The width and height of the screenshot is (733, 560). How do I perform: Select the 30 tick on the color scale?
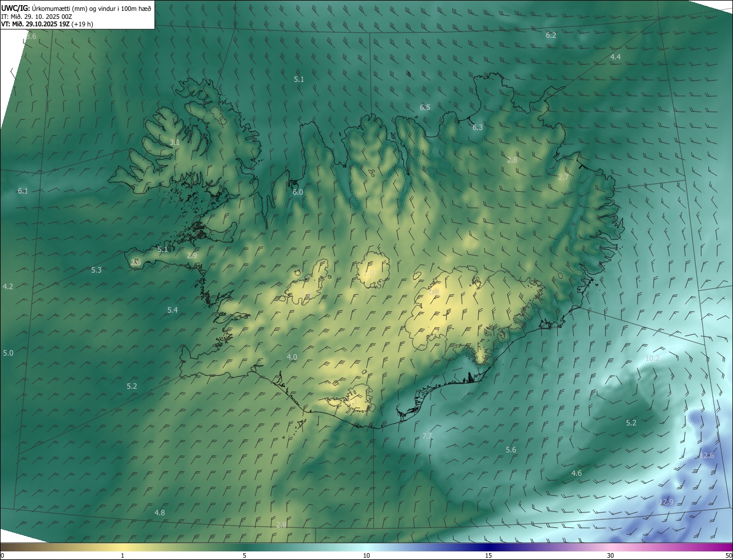(x=610, y=556)
